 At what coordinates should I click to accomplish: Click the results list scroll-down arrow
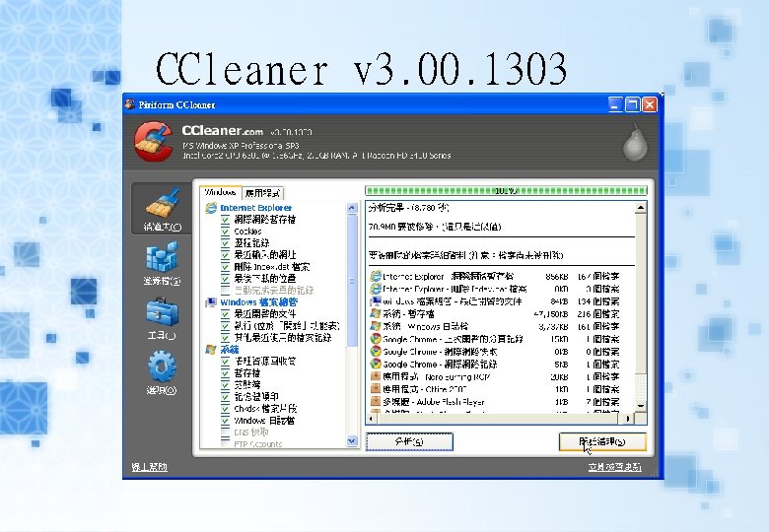(641, 406)
